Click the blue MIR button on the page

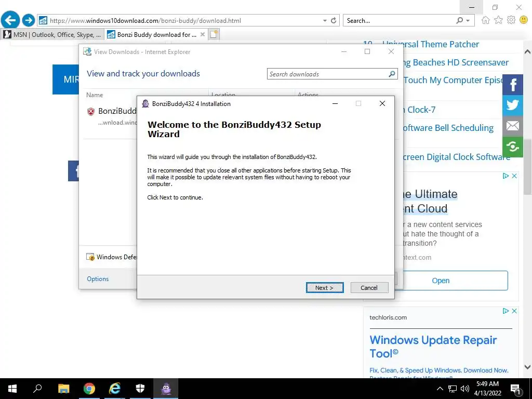66,79
